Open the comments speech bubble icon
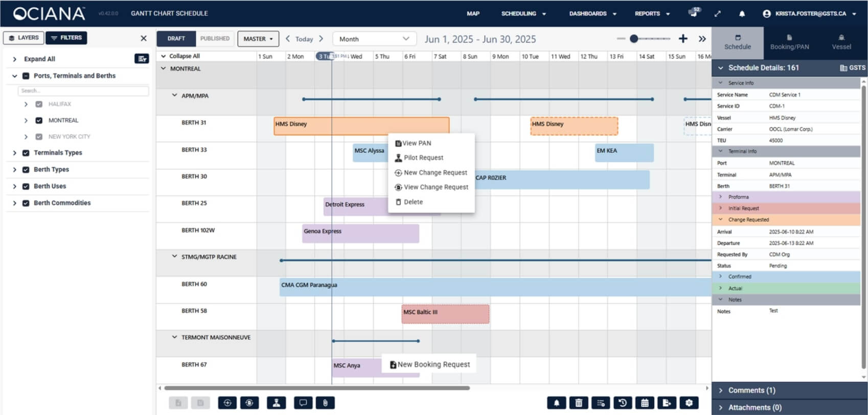 303,403
